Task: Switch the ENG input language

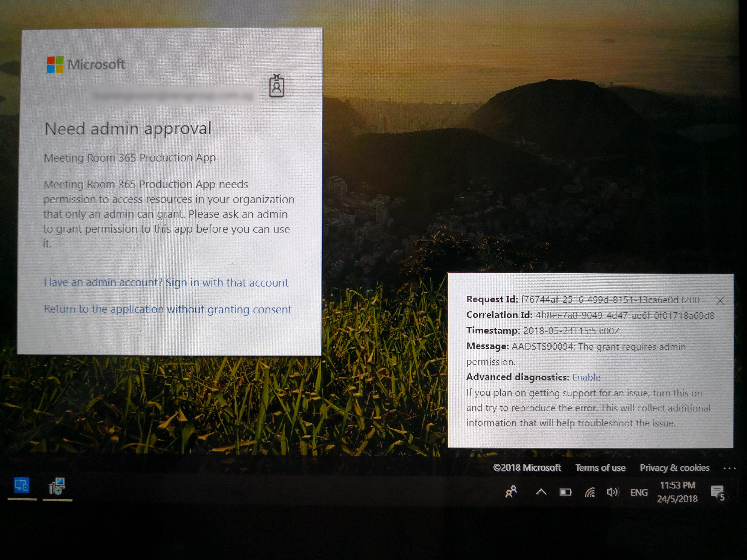Action: click(x=639, y=492)
